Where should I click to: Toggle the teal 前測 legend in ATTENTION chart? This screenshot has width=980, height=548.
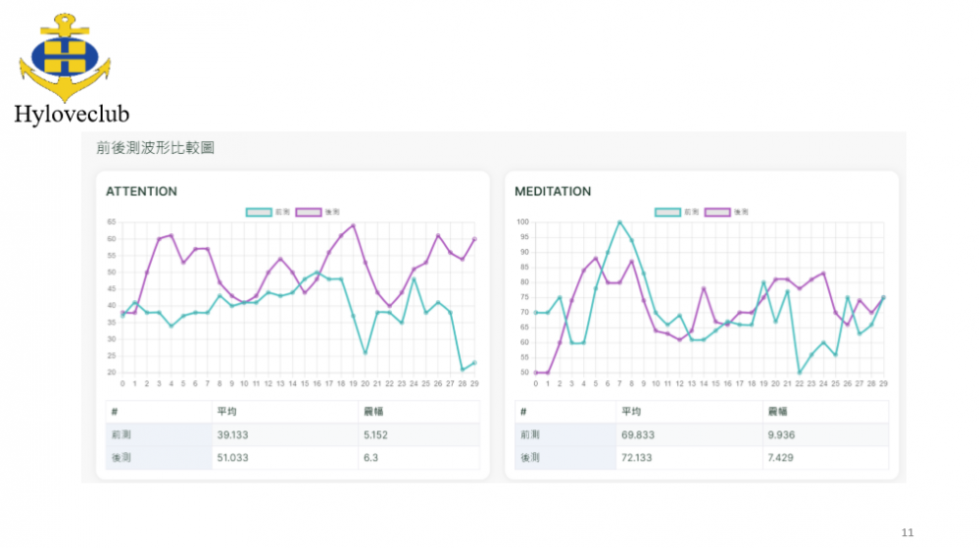(x=259, y=212)
